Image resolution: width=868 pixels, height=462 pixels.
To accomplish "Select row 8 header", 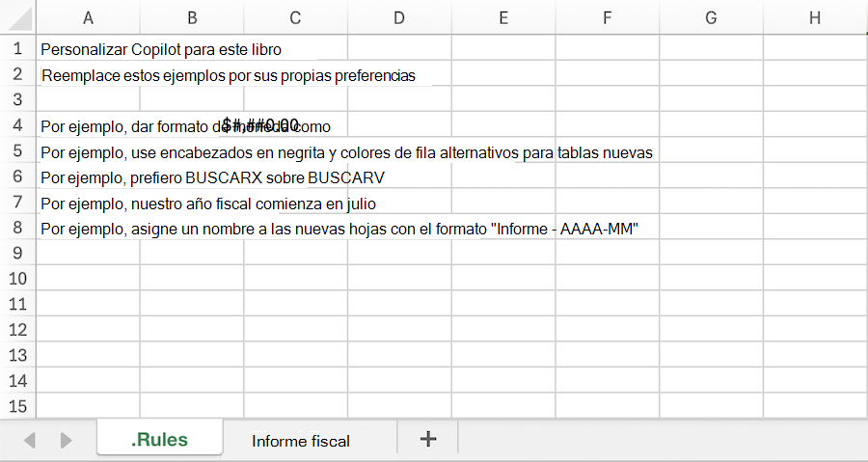I will point(17,227).
